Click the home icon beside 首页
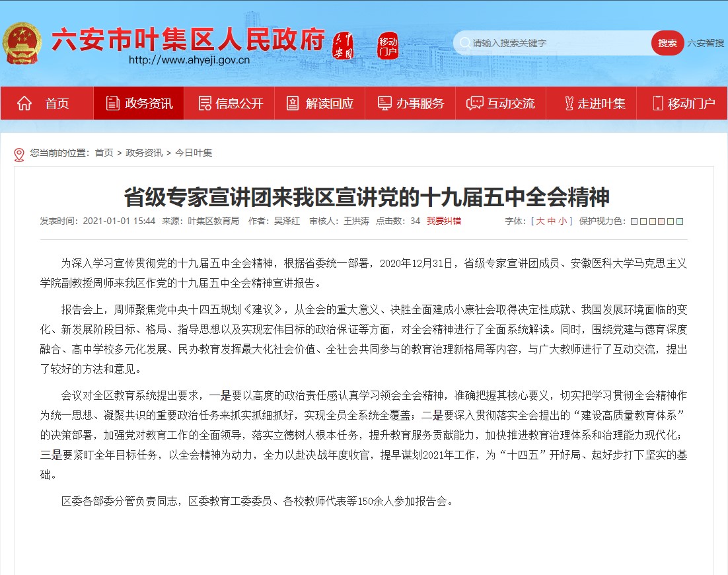Image resolution: width=728 pixels, height=575 pixels. coord(24,103)
